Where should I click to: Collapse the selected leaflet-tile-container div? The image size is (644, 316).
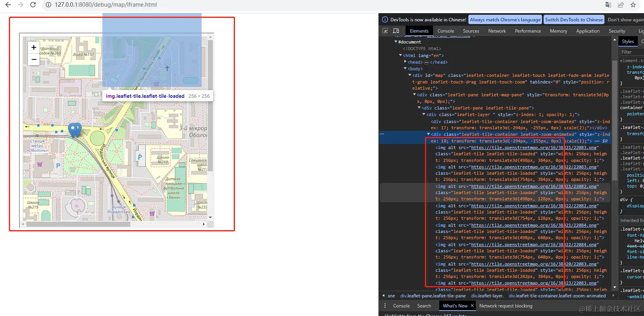428,134
